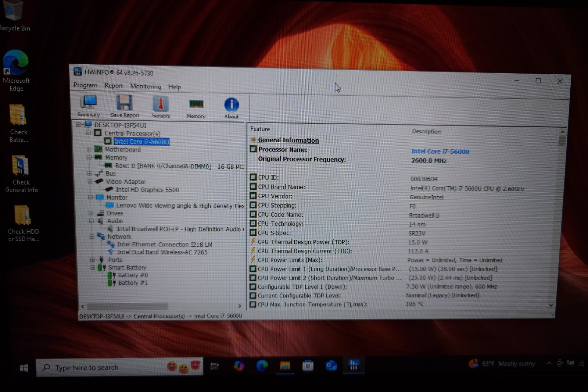This screenshot has width=588, height=392.
Task: Open the Report menu
Action: pos(114,86)
